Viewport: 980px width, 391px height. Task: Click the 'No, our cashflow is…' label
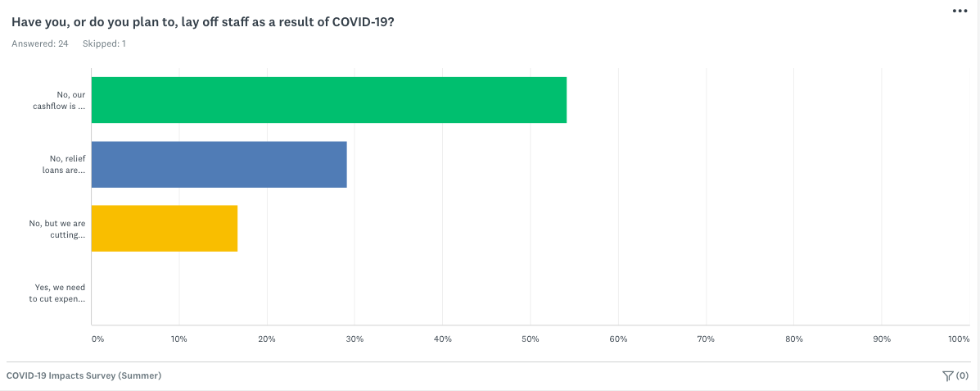point(59,100)
